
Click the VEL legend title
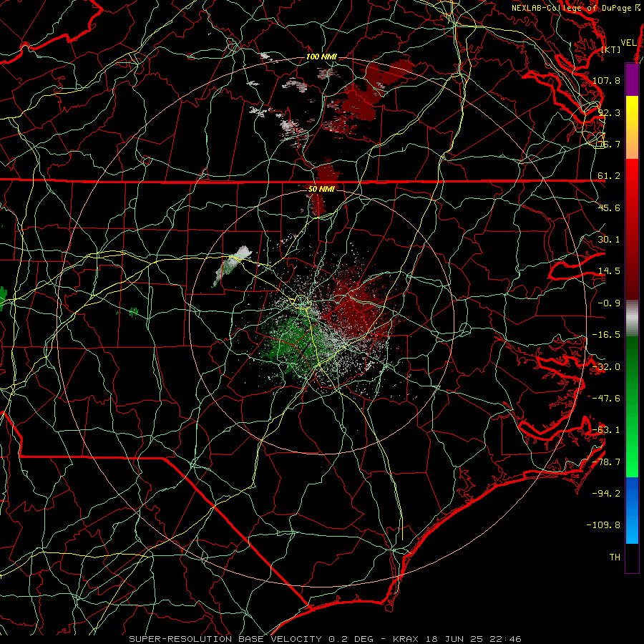pyautogui.click(x=629, y=43)
